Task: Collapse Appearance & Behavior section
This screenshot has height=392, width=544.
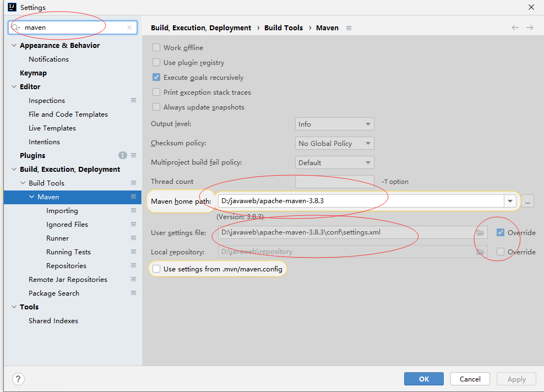Action: pyautogui.click(x=14, y=46)
